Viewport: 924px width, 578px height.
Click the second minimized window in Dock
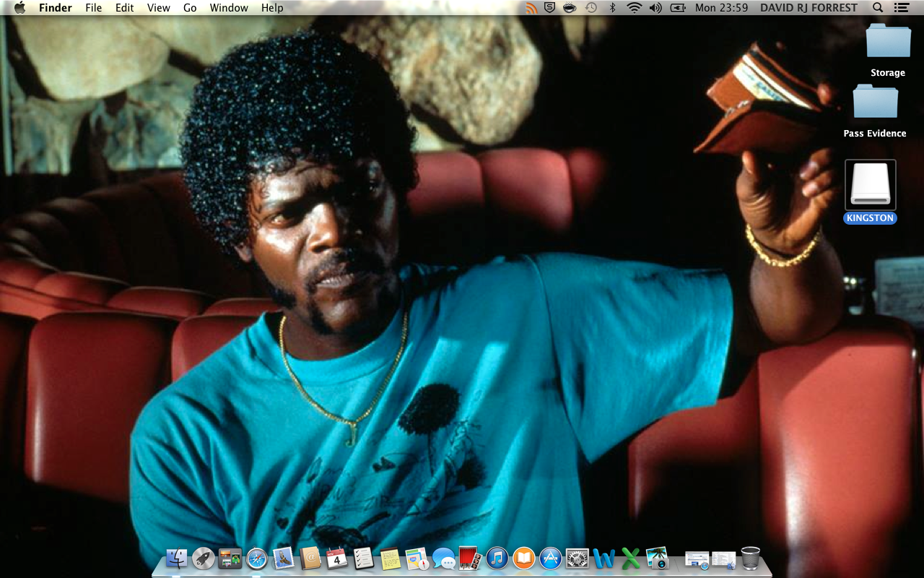(x=723, y=559)
